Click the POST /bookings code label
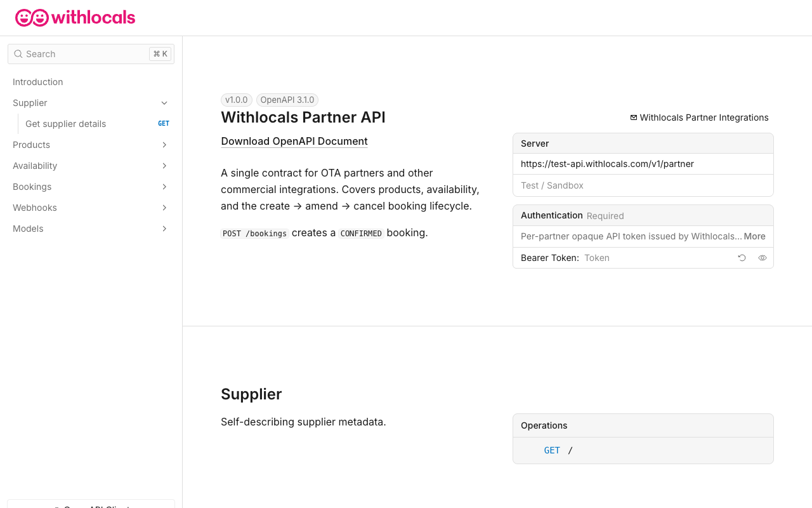Image resolution: width=812 pixels, height=508 pixels. pyautogui.click(x=255, y=233)
